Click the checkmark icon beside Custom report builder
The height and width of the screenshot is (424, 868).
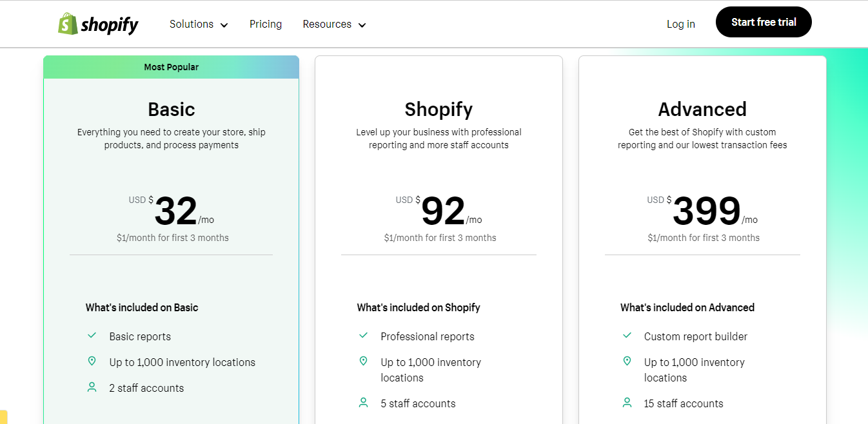pyautogui.click(x=627, y=336)
